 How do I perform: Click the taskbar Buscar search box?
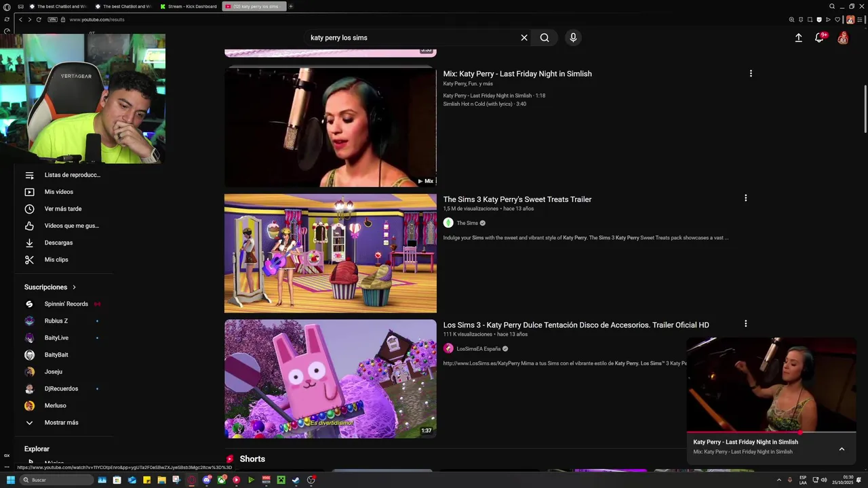click(56, 480)
